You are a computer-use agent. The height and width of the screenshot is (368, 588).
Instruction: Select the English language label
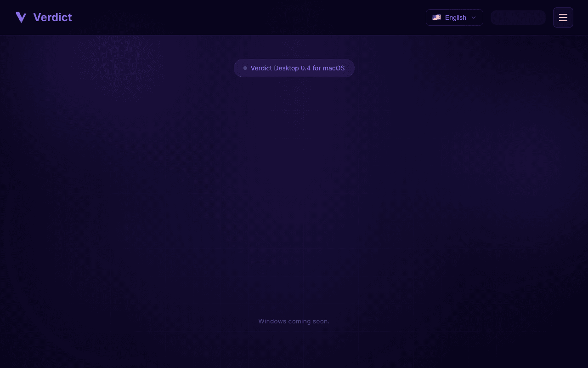tap(456, 17)
